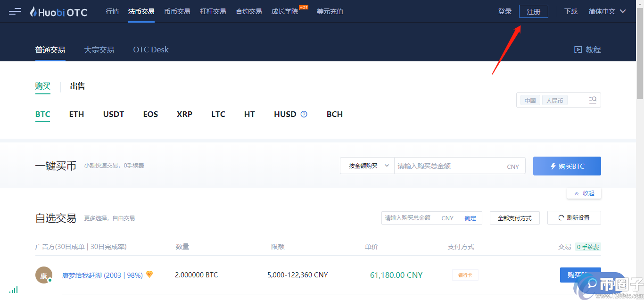644x300 pixels.
Task: Click the HUSD help question mark icon
Action: (x=304, y=114)
